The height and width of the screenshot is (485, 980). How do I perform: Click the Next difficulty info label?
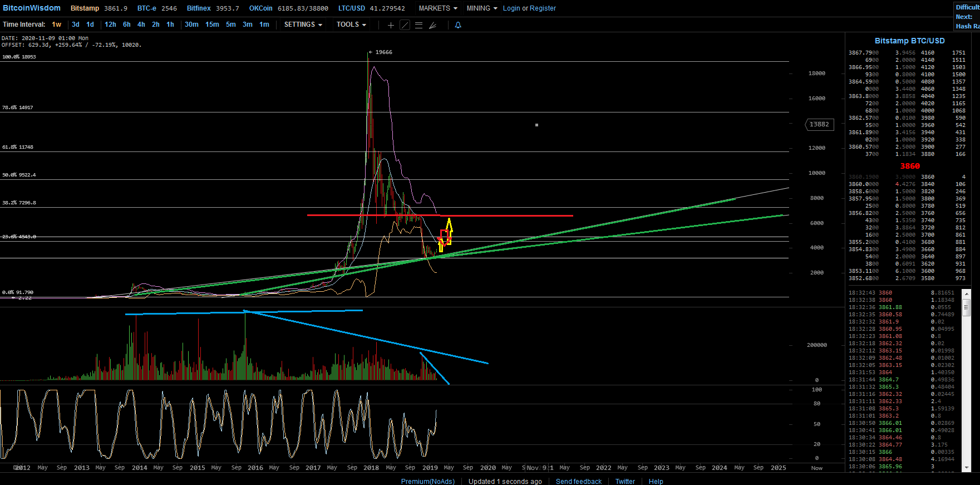point(964,17)
